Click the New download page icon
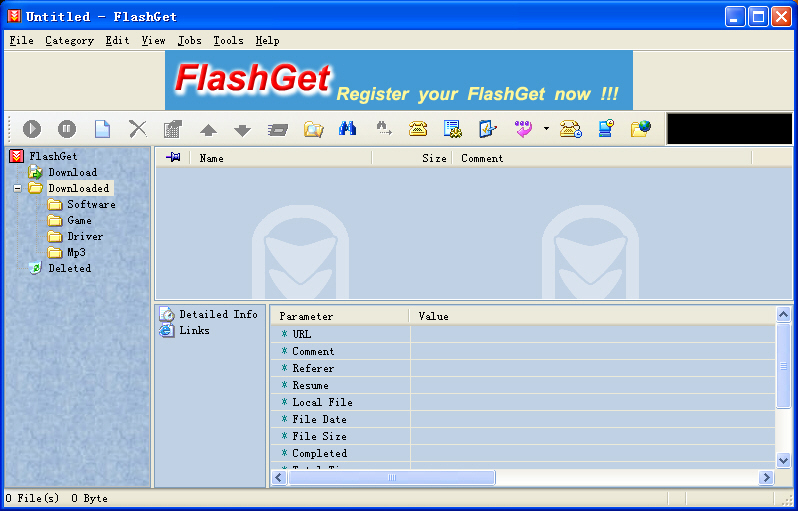The height and width of the screenshot is (511, 798). [102, 129]
